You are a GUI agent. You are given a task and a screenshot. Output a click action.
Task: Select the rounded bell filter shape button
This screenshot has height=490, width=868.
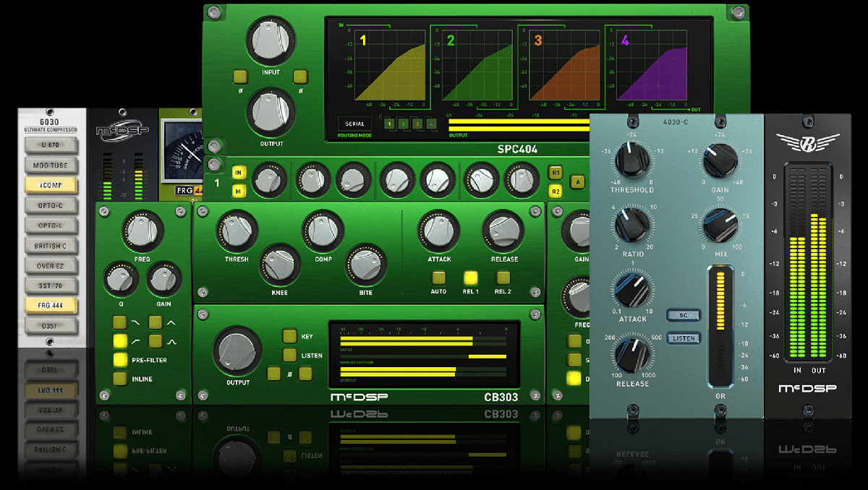click(x=156, y=340)
